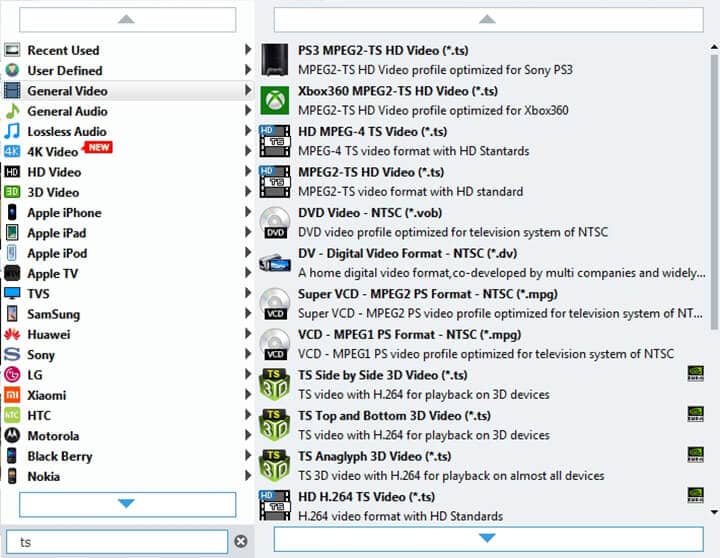This screenshot has height=558, width=720.
Task: Expand the User Defined submenu arrow
Action: point(248,70)
